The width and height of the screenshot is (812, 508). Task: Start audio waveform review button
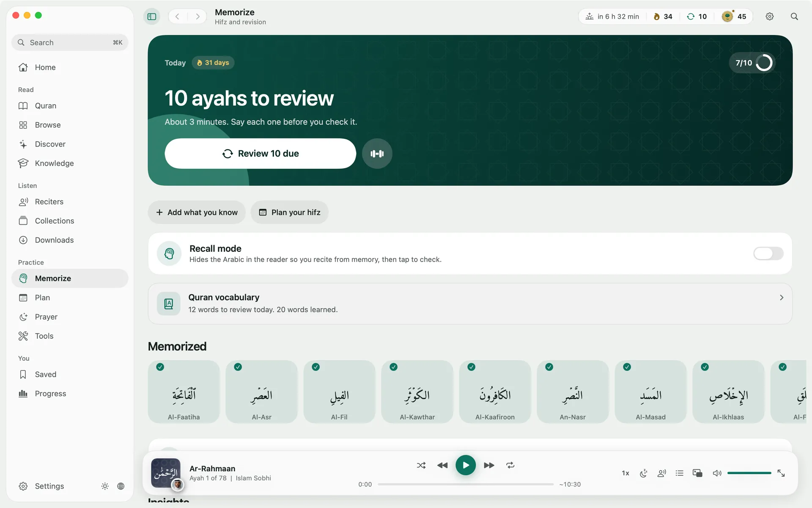377,154
